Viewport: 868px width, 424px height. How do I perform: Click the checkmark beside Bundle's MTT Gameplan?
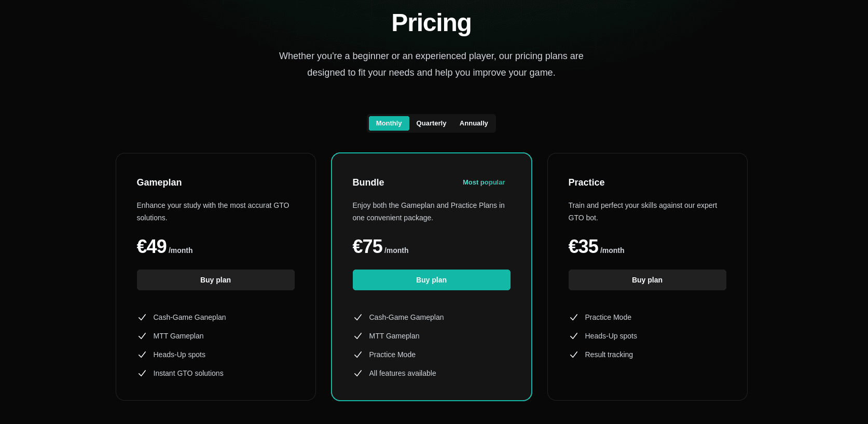click(358, 336)
